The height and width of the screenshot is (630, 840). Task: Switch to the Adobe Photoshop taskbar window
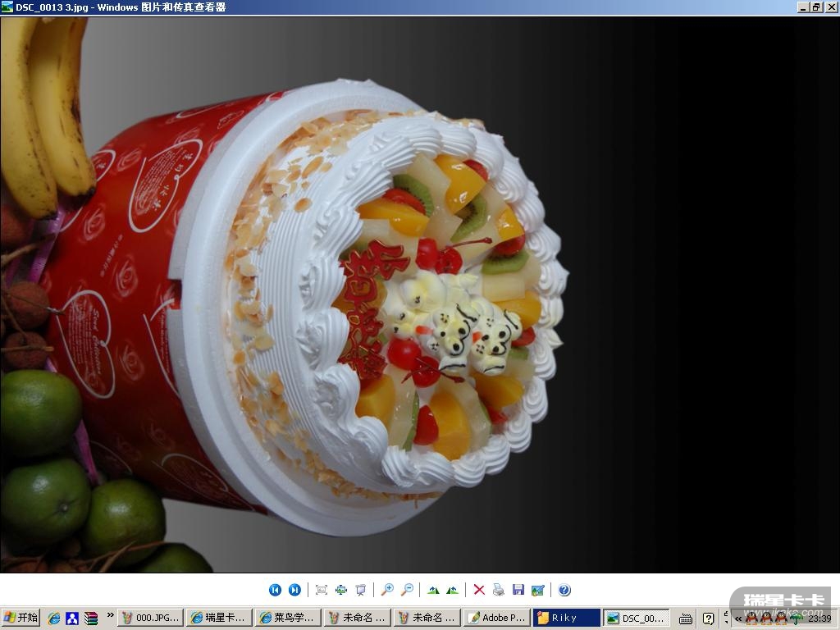click(497, 618)
